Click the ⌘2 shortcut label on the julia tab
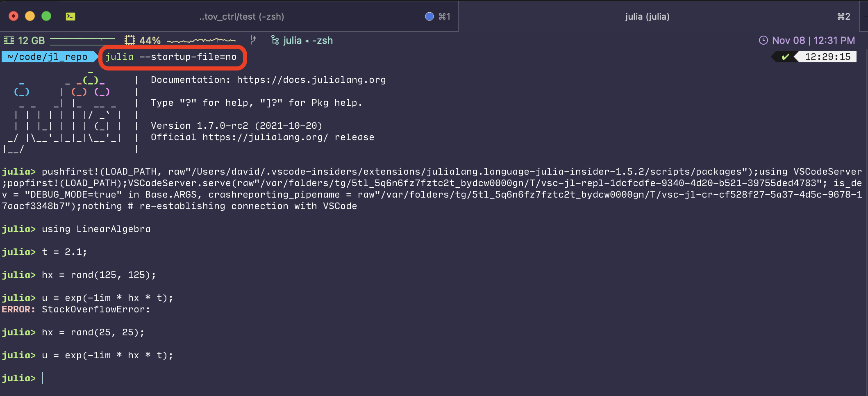This screenshot has width=868, height=396. pos(843,16)
